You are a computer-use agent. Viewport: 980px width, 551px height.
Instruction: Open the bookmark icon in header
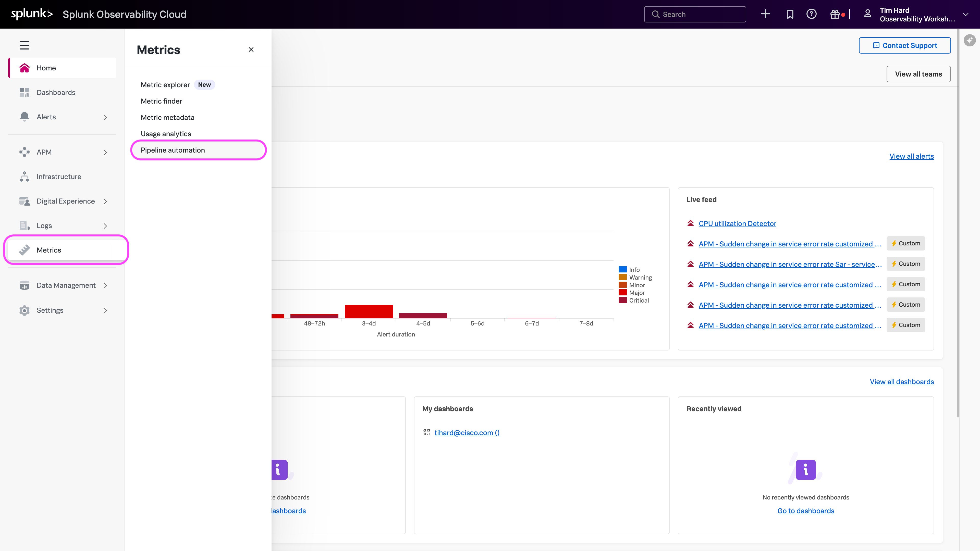pyautogui.click(x=790, y=14)
